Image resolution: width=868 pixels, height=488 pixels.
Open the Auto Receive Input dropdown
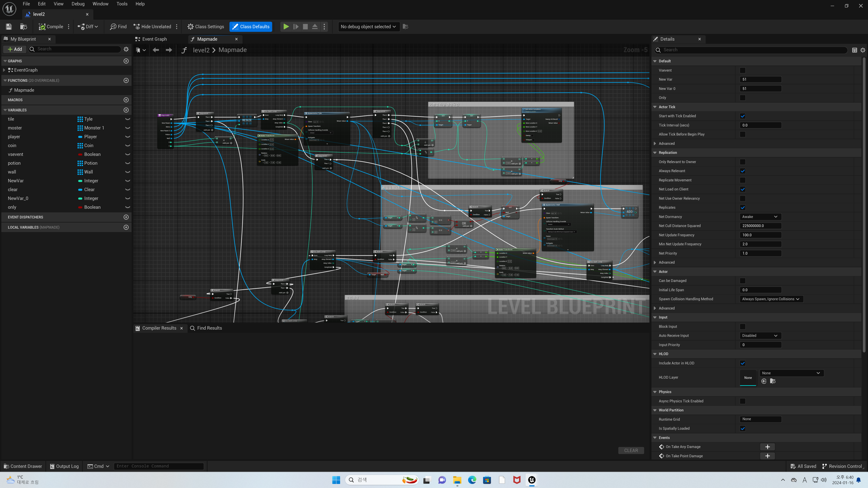click(760, 335)
